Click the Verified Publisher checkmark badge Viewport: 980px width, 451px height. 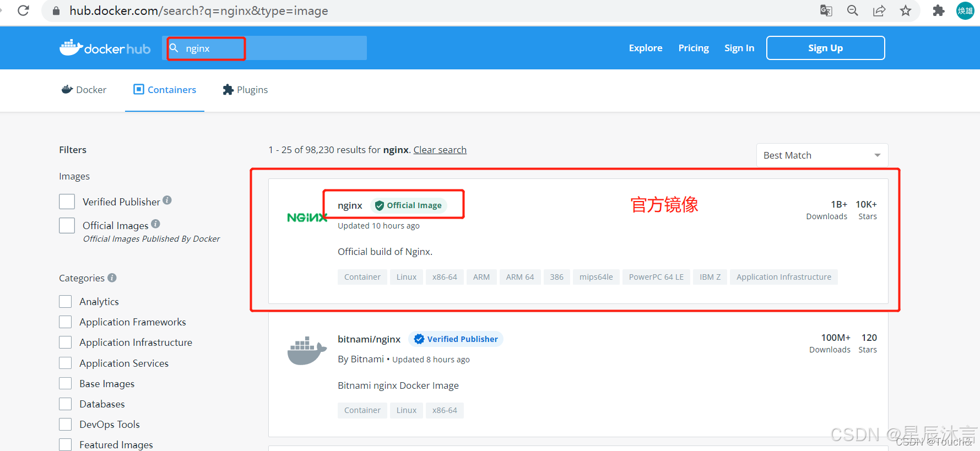point(456,339)
